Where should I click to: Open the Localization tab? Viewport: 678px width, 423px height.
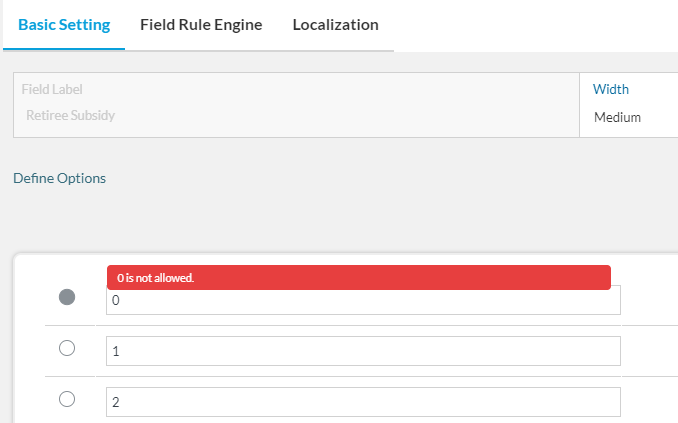click(x=336, y=25)
